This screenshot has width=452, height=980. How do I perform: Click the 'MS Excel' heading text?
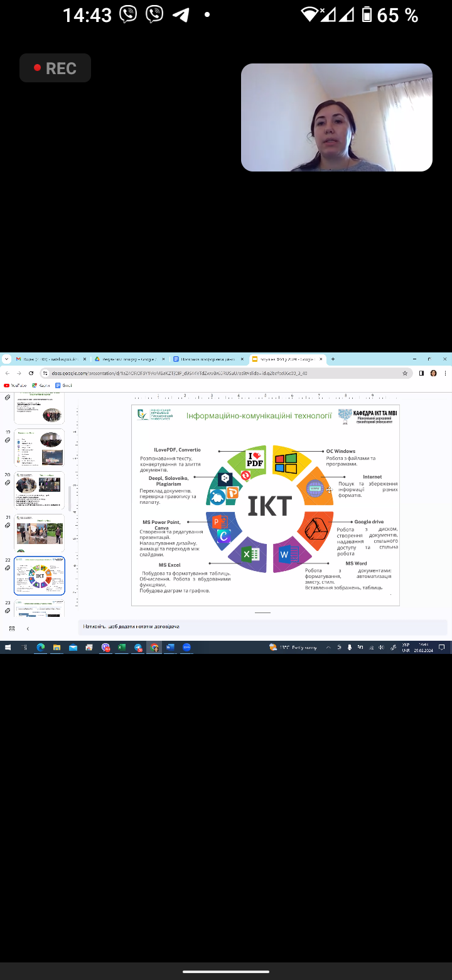point(169,565)
